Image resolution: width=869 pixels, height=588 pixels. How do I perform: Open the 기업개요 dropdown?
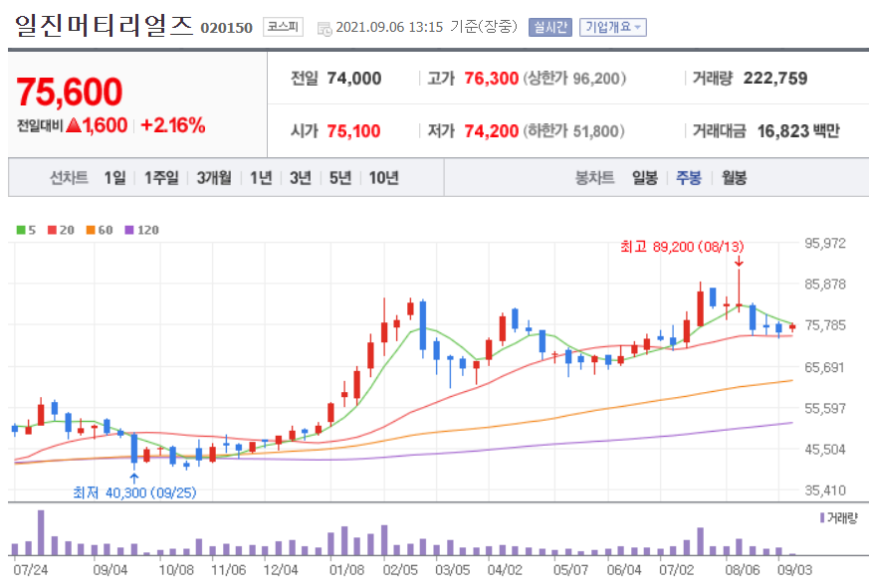[613, 27]
